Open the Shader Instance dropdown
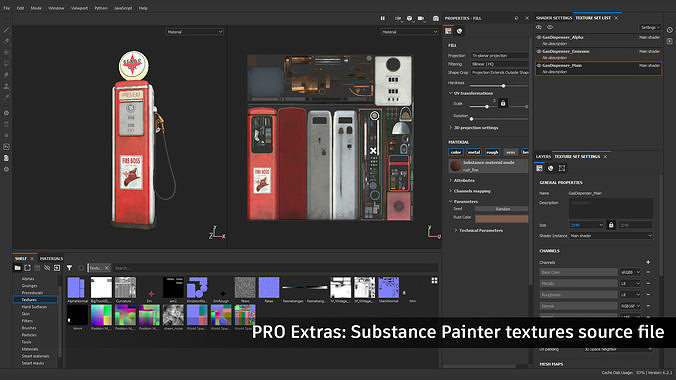This screenshot has height=380, width=676. (611, 236)
